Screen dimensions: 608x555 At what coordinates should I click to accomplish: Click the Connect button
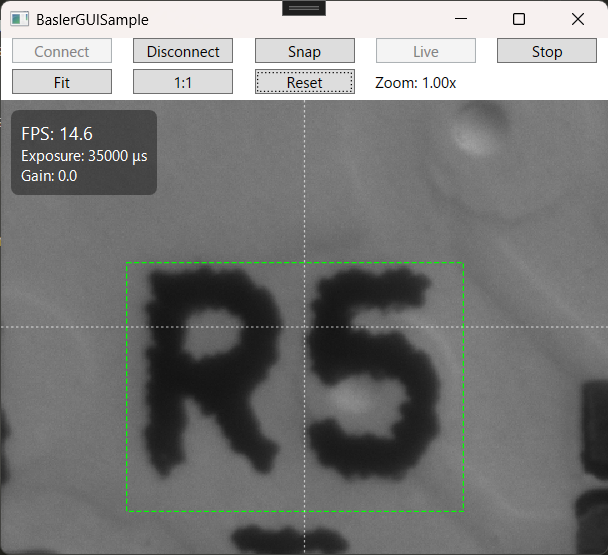tap(62, 51)
